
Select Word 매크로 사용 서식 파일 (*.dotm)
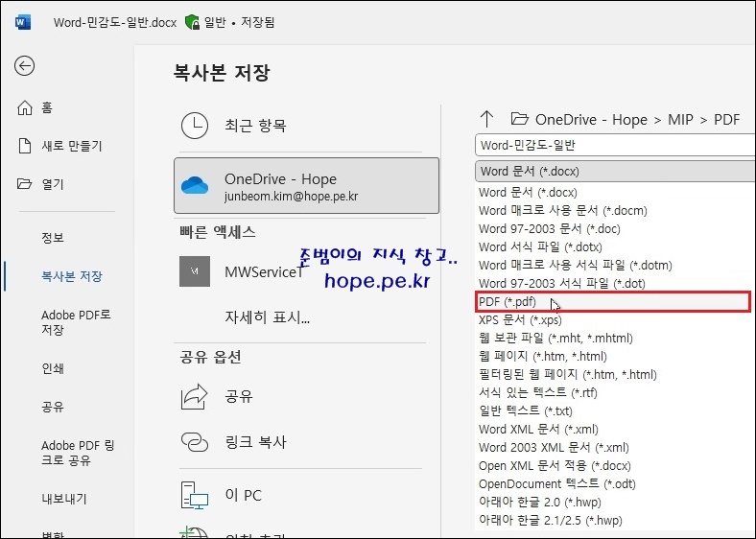pos(576,265)
